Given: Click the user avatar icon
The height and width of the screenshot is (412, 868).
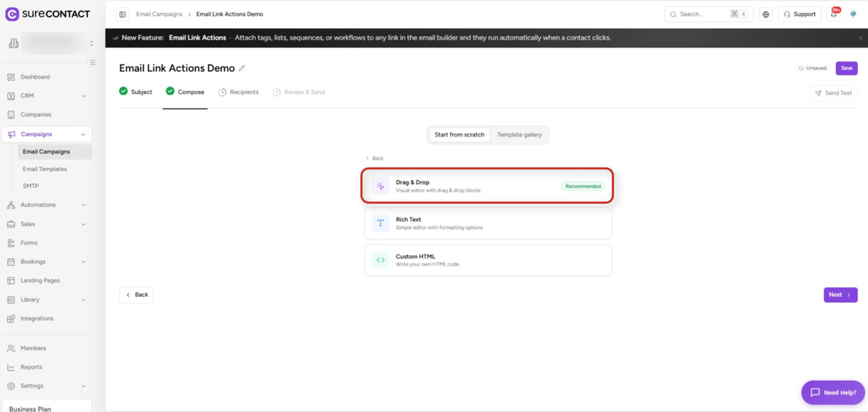Looking at the screenshot, I should pyautogui.click(x=854, y=14).
